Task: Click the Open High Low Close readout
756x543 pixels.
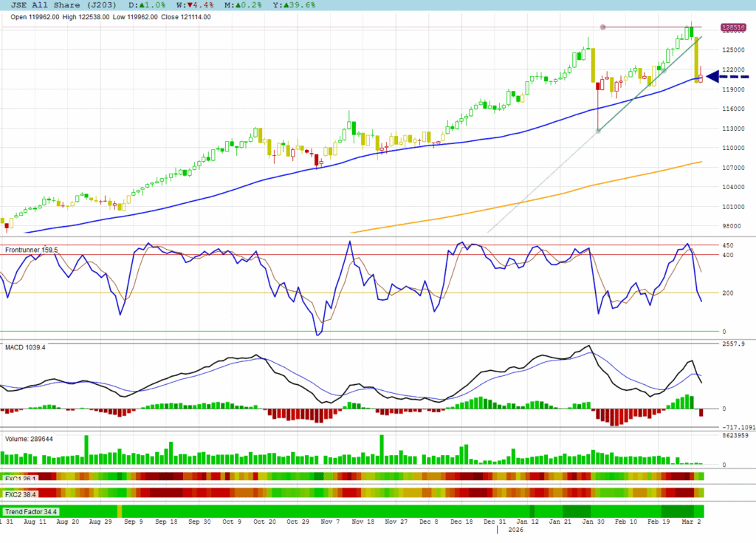Action: pos(111,17)
